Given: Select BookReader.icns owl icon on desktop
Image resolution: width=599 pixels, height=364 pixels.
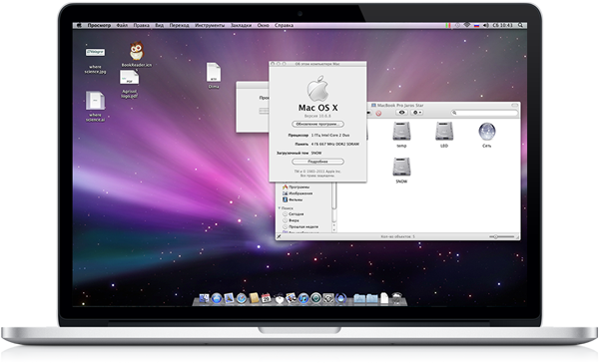Looking at the screenshot, I should (x=137, y=51).
